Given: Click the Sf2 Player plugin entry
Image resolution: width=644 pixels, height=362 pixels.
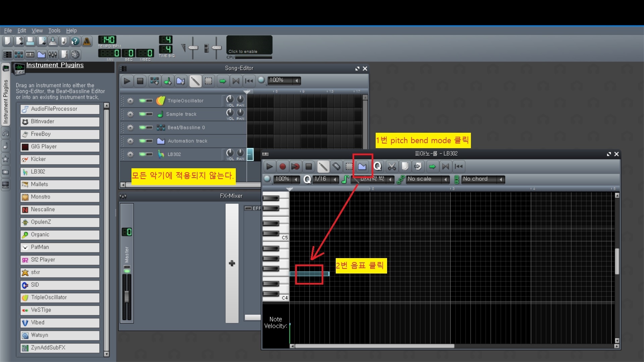Looking at the screenshot, I should click(60, 260).
